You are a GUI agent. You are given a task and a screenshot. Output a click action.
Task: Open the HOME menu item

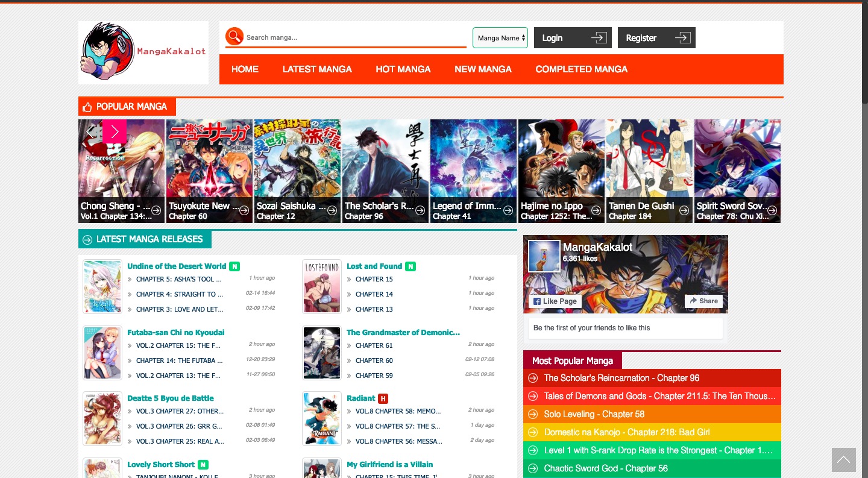pyautogui.click(x=245, y=69)
